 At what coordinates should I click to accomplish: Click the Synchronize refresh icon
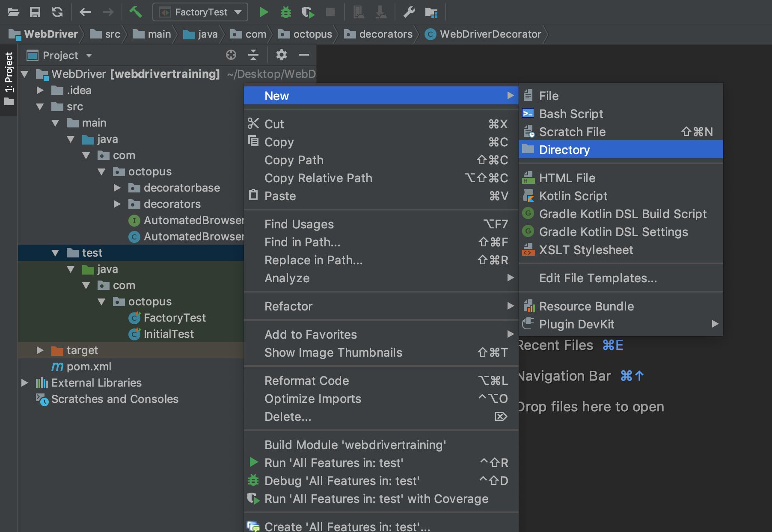click(57, 12)
